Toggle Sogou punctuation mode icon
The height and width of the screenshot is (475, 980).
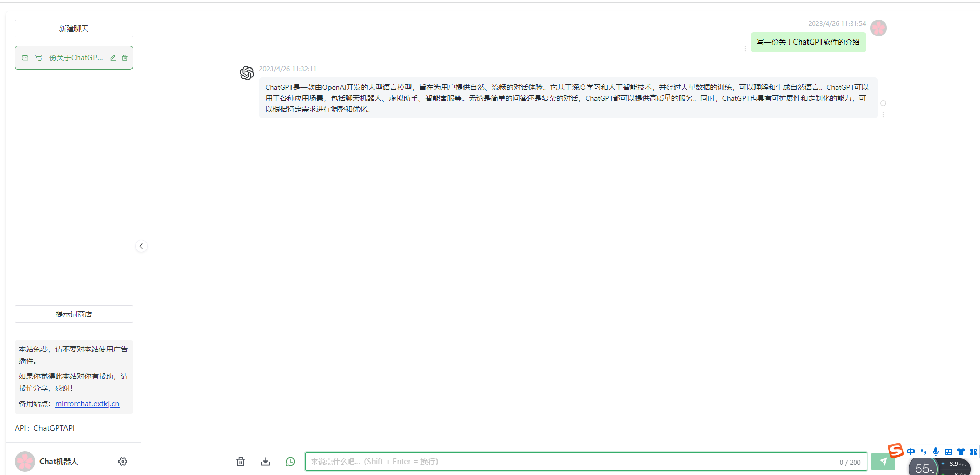click(x=923, y=452)
